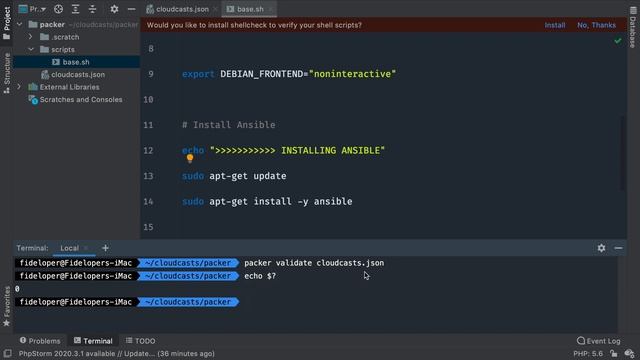Click Install to add shellcheck

click(x=555, y=25)
